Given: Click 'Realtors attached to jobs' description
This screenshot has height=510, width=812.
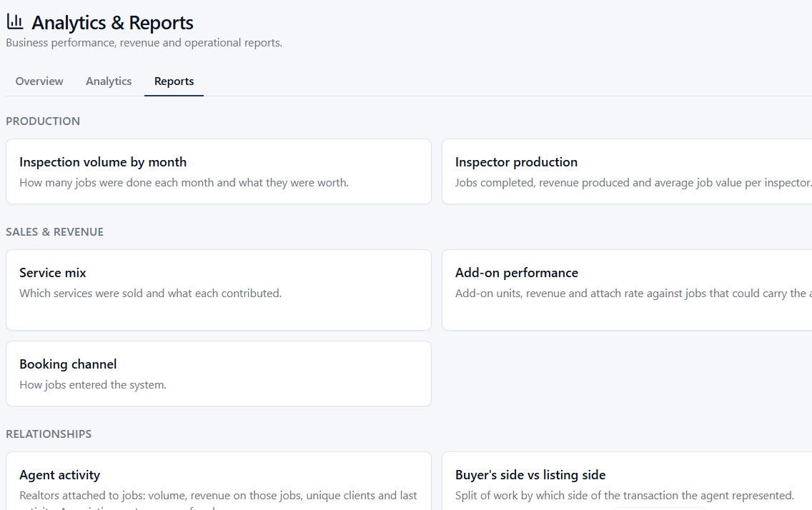Looking at the screenshot, I should click(x=218, y=500).
